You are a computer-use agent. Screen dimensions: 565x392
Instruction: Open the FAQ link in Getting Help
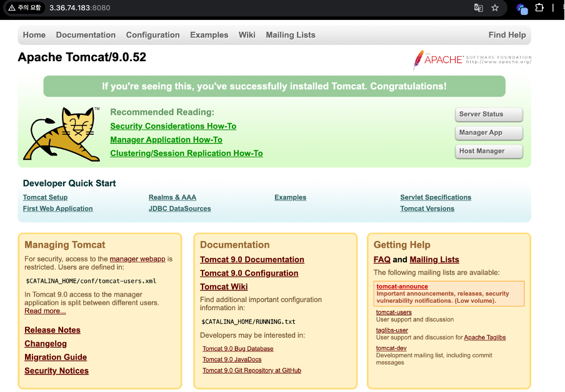(x=382, y=260)
